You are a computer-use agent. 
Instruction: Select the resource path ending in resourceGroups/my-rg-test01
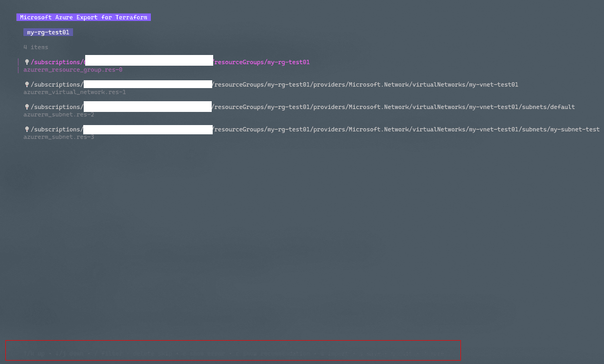[170, 62]
